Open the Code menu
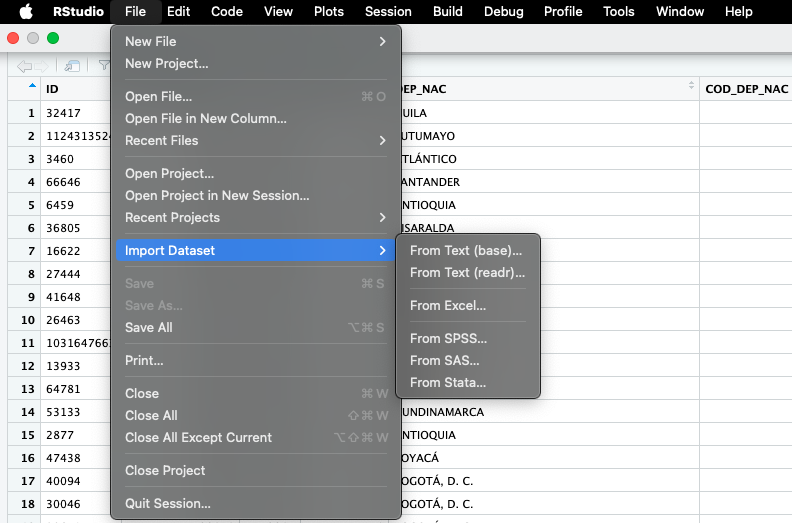 pos(227,11)
